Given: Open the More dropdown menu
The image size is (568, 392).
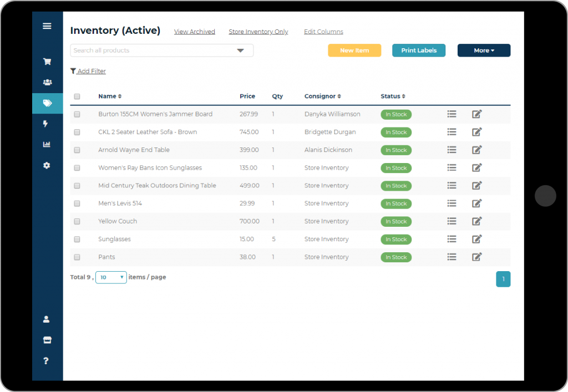Looking at the screenshot, I should pos(484,50).
